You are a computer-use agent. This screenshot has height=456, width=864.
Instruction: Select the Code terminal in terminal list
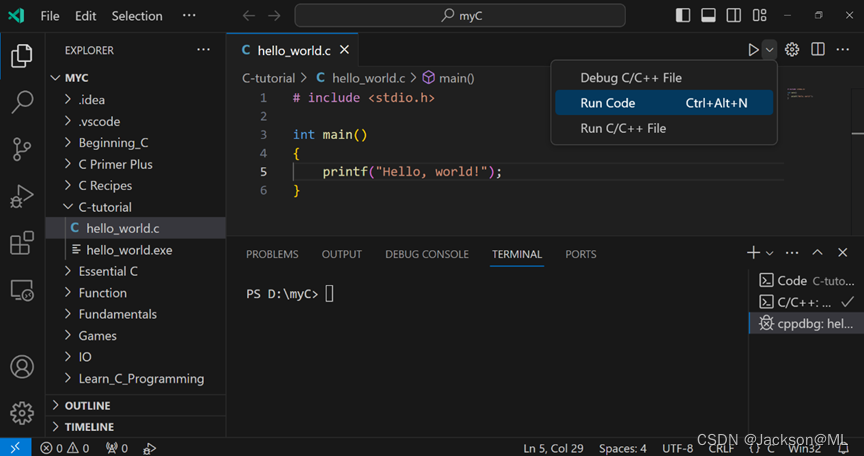[806, 281]
